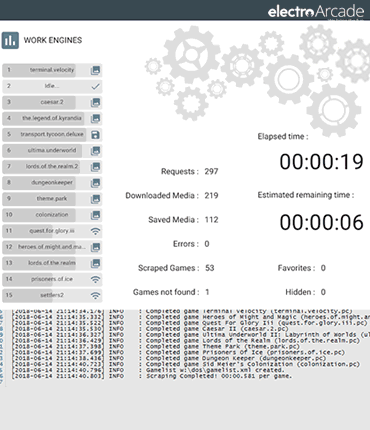The image size is (370, 430).
Task: Click the image icon next to ultima.underworld
Action: coord(95,151)
